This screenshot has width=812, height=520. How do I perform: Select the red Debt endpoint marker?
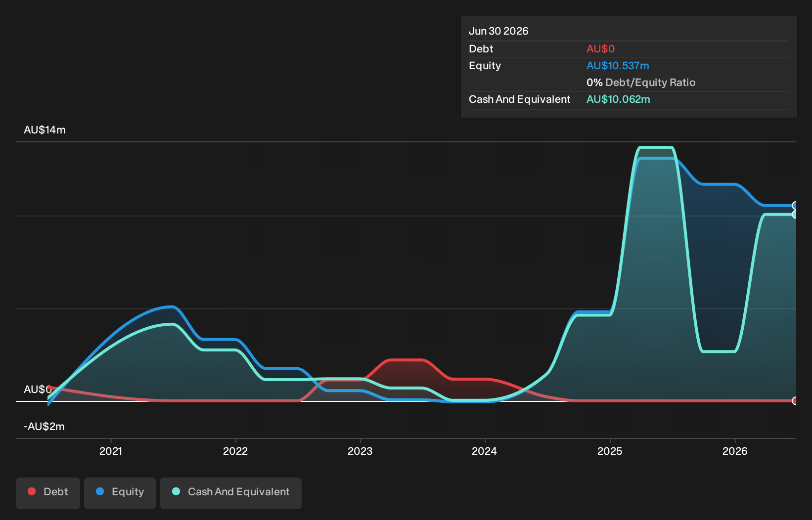(x=795, y=401)
